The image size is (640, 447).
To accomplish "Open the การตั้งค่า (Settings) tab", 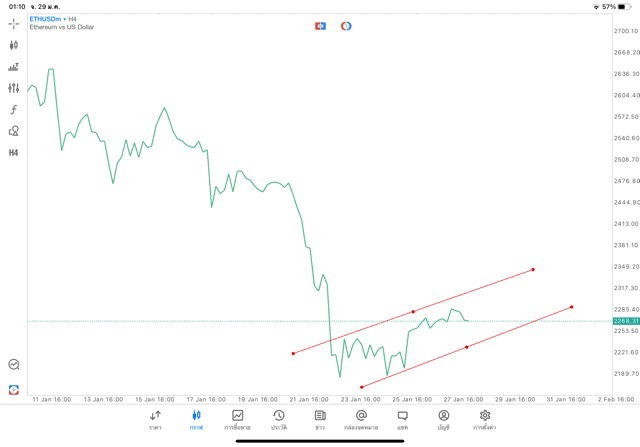I will (485, 419).
